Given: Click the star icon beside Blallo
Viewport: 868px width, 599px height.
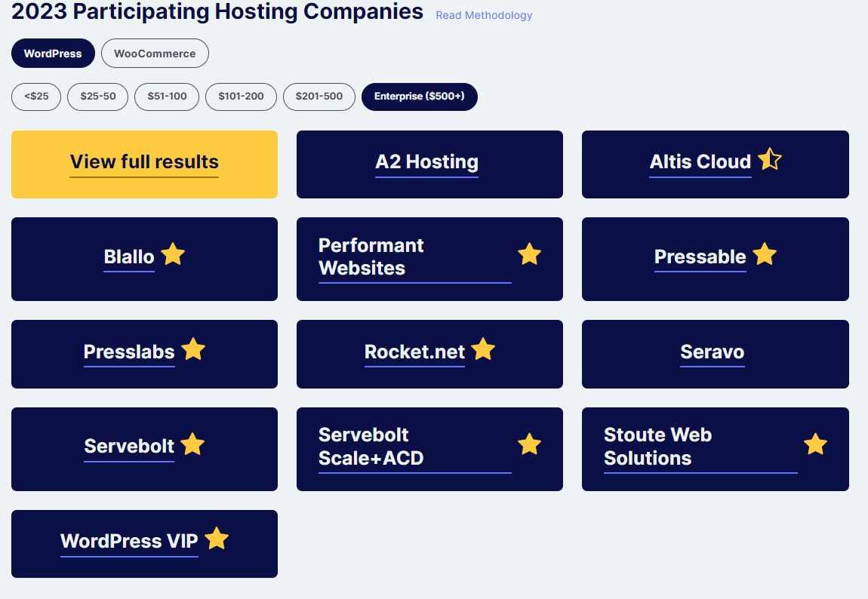Looking at the screenshot, I should pos(173,254).
